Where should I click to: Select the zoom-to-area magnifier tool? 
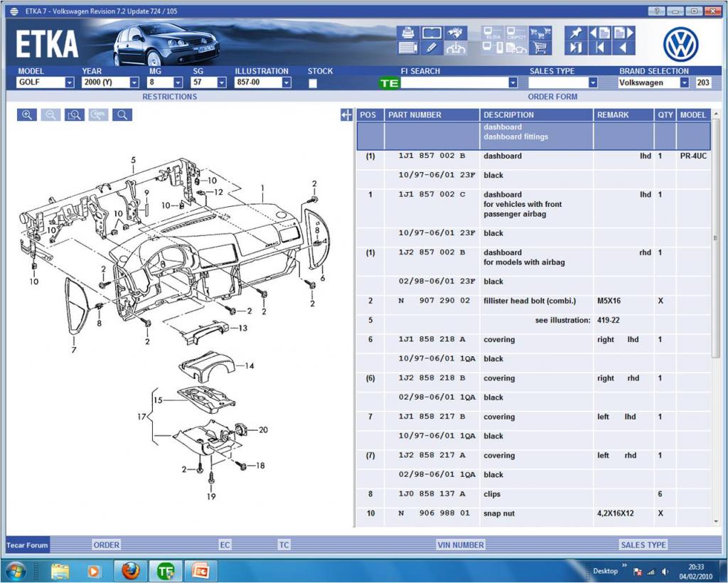tap(74, 114)
